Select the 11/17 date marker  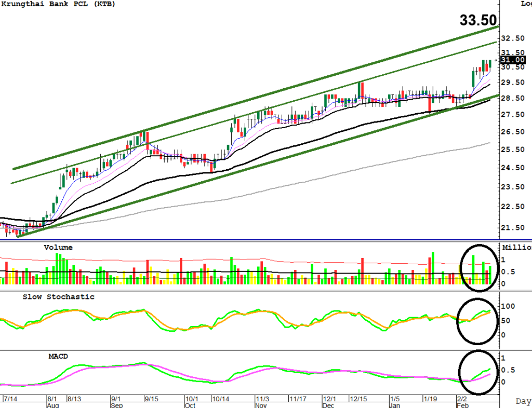tap(297, 399)
